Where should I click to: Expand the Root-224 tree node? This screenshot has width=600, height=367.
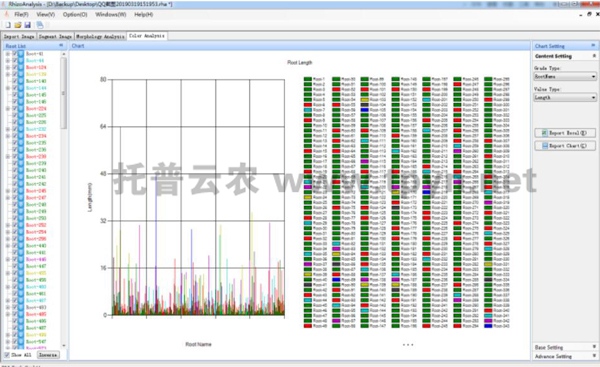click(x=8, y=109)
